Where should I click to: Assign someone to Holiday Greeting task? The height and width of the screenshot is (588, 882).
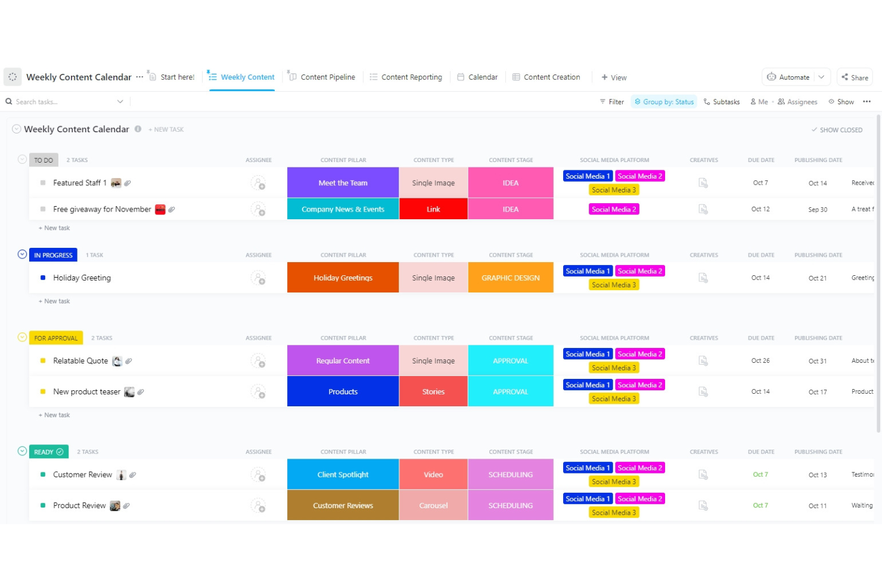point(258,278)
